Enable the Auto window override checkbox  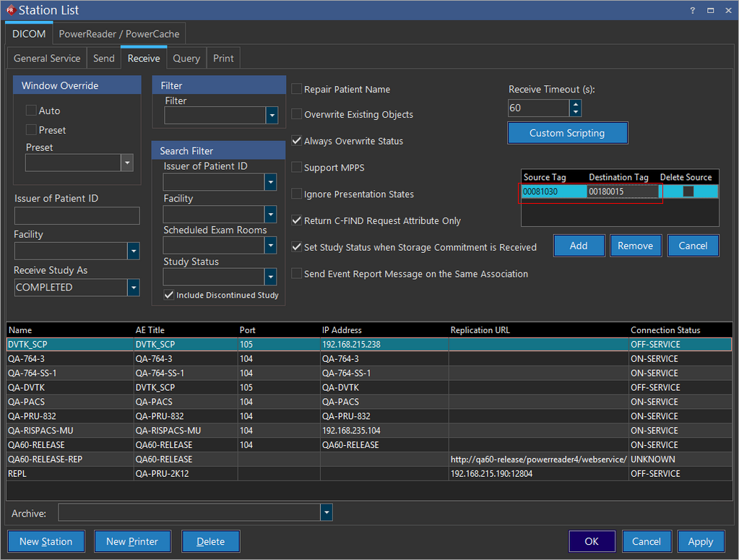point(31,111)
